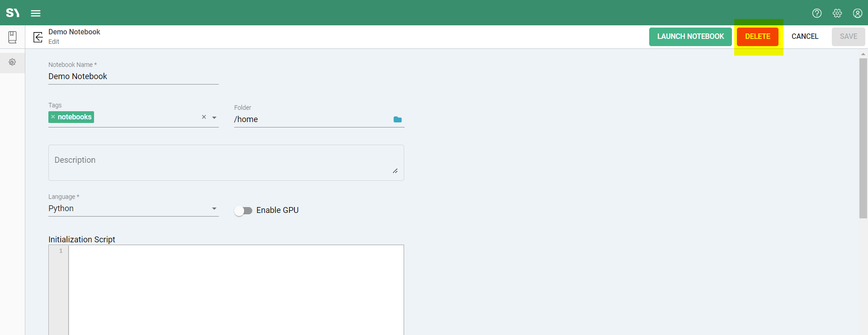Toggle the Enable GPU switch
The width and height of the screenshot is (868, 335).
[243, 211]
